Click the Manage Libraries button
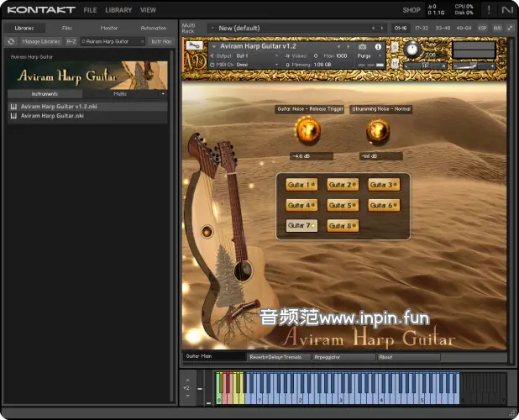Screen dimensions: 519x420 click(41, 41)
